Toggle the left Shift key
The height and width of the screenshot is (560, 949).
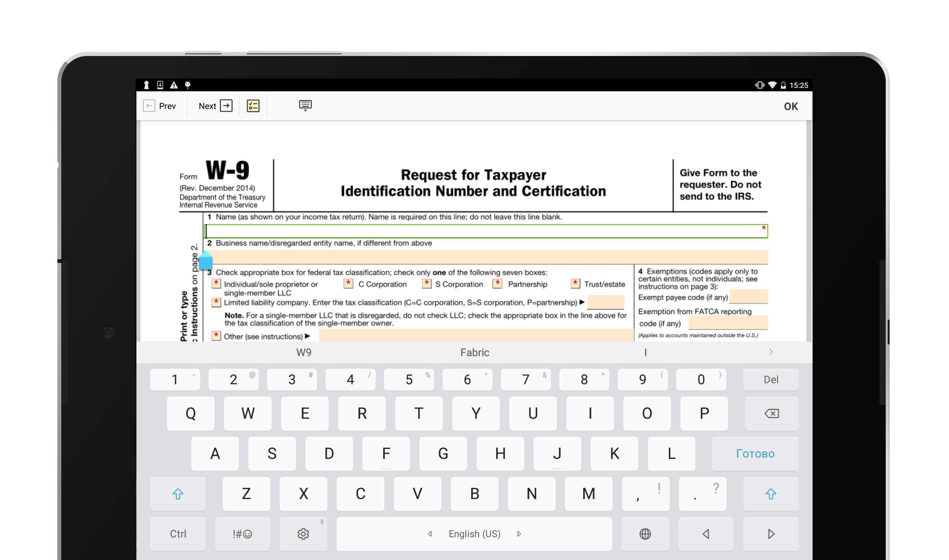(x=178, y=493)
